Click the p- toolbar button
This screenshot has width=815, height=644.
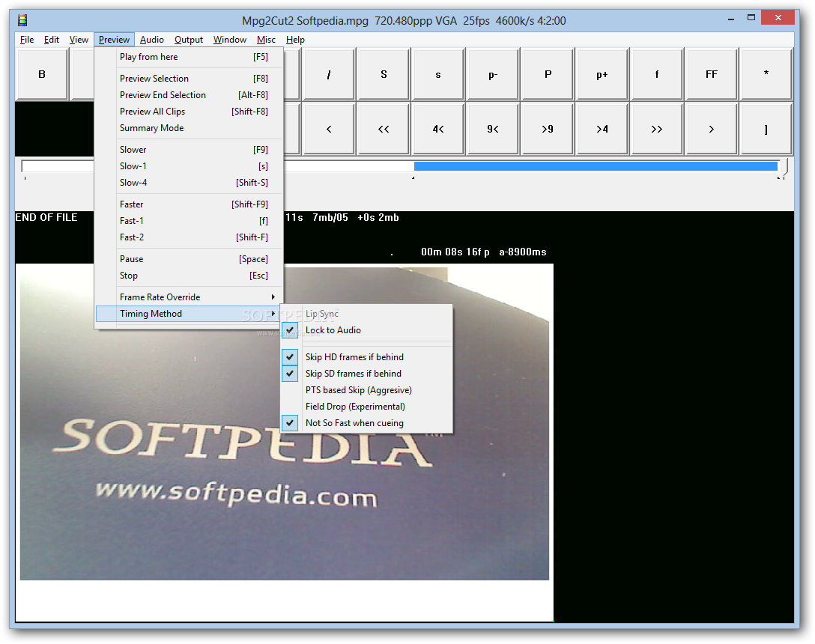pos(493,74)
